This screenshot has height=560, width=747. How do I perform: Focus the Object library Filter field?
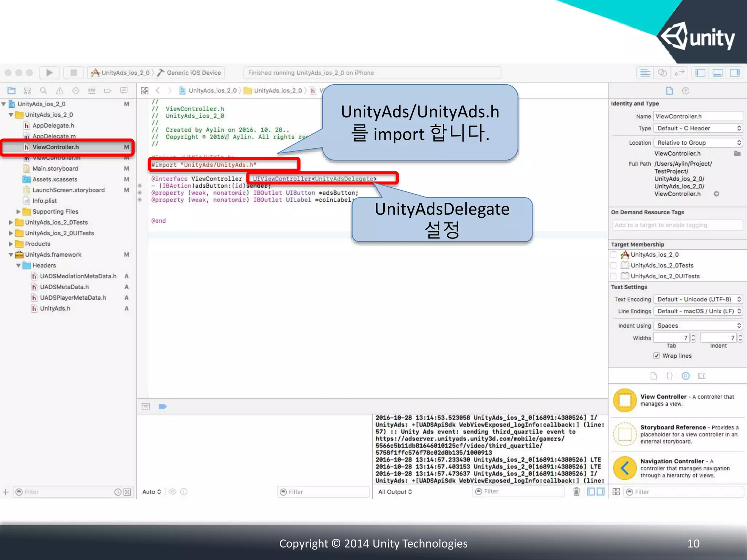point(684,492)
